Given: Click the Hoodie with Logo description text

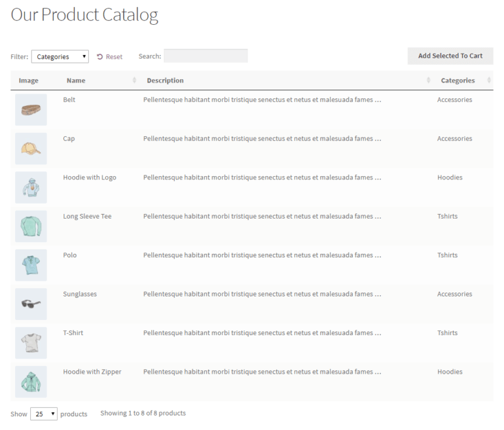Looking at the screenshot, I should (262, 178).
